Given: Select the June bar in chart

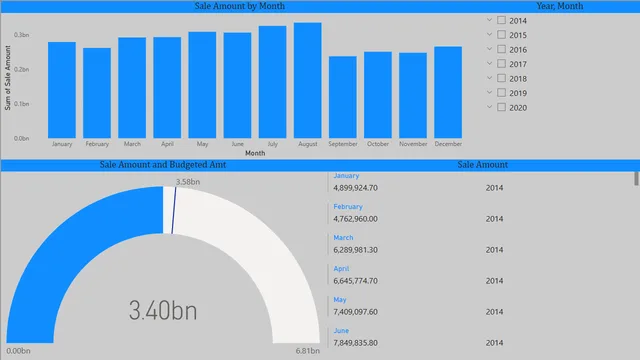Looking at the screenshot, I should (237, 85).
